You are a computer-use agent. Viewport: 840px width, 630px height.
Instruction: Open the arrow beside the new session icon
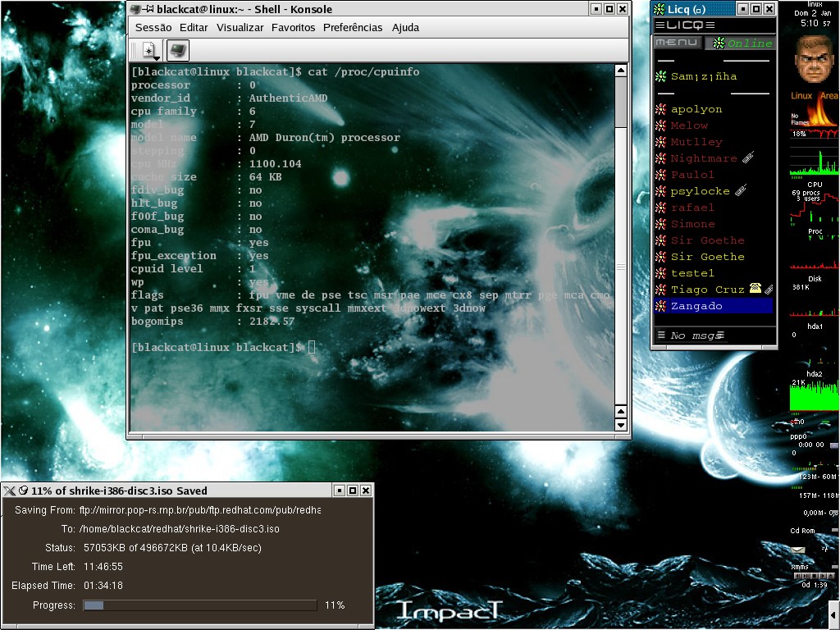[x=157, y=57]
